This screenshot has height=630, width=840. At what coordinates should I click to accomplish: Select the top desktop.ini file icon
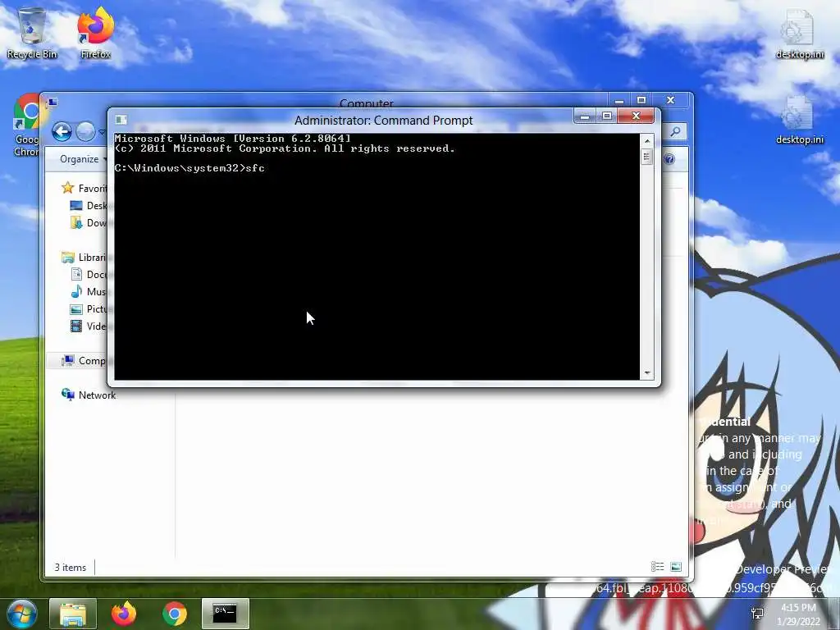(x=799, y=34)
